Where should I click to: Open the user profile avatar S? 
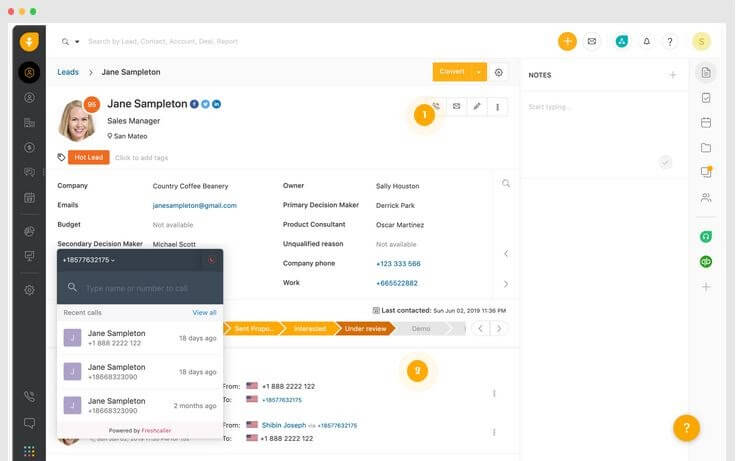[701, 41]
